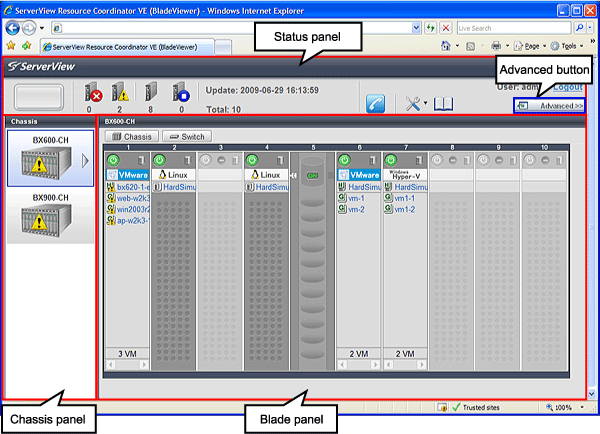Open HardSimu link on blade 4

pyautogui.click(x=272, y=187)
